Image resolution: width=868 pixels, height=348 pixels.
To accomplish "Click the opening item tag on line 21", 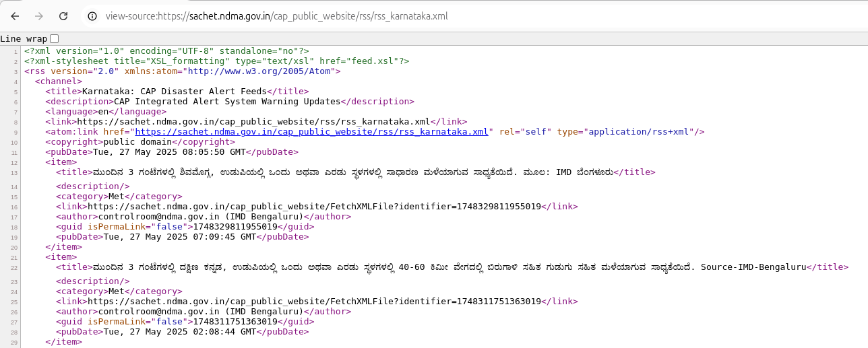I will 61,257.
